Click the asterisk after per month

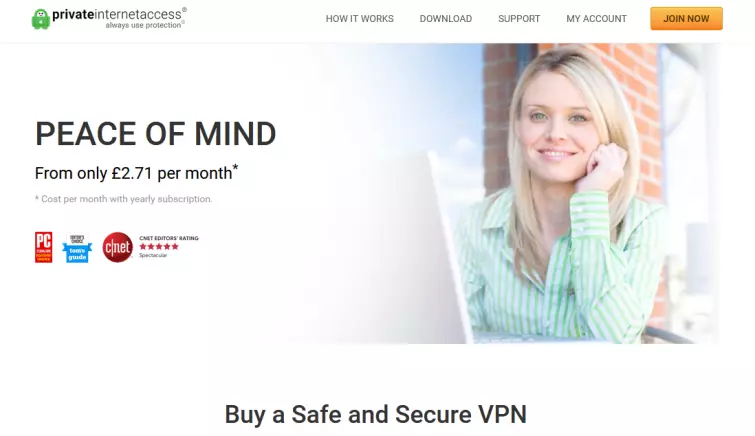click(x=235, y=168)
